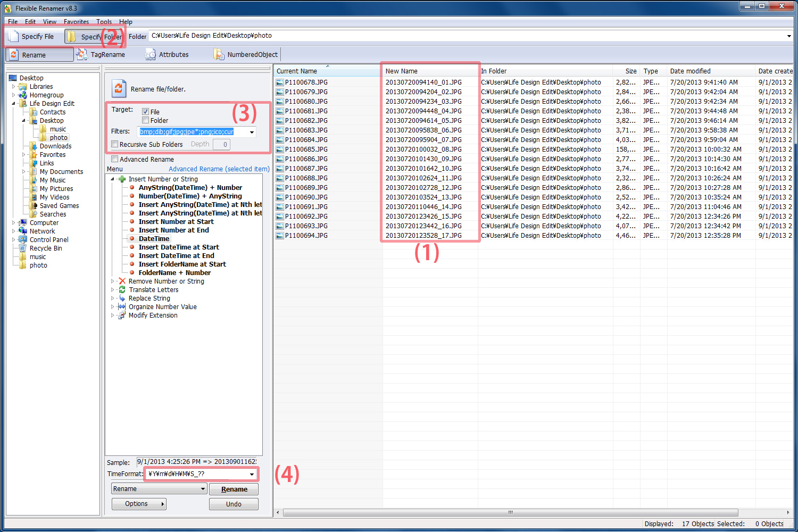The width and height of the screenshot is (798, 532).
Task: Sort by the Date modified column header
Action: [x=711, y=71]
